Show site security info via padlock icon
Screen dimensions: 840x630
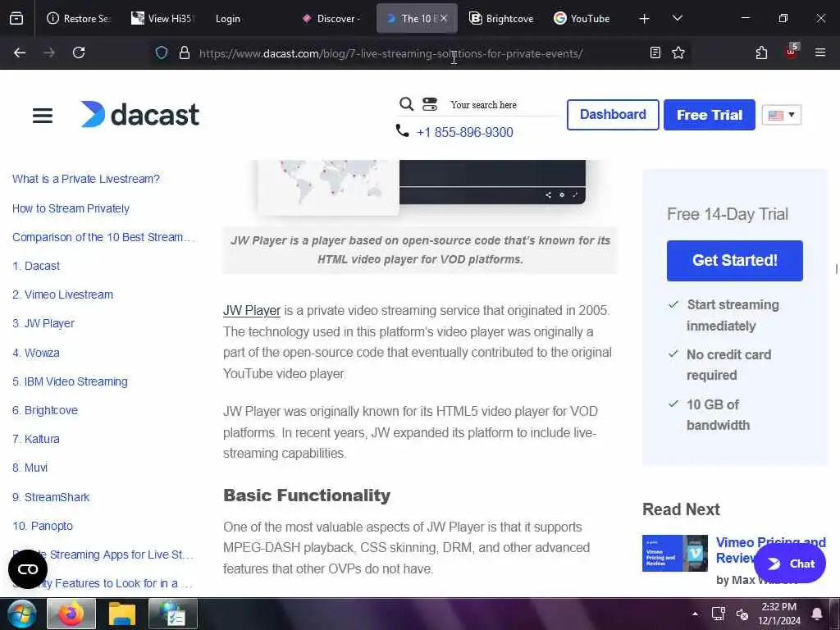(185, 52)
